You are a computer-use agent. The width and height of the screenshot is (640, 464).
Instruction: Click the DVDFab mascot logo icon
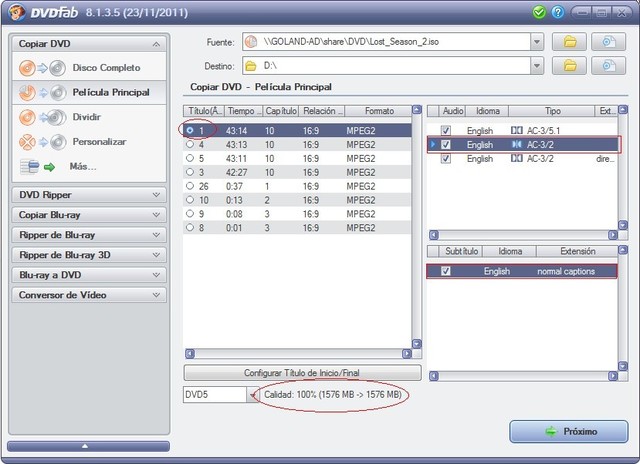[x=16, y=12]
